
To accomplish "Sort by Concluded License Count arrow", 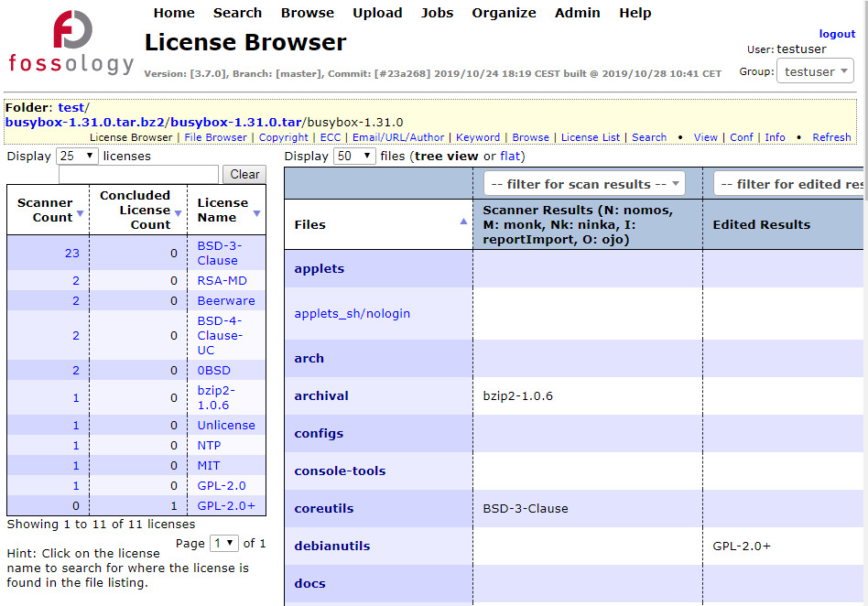I will [x=179, y=213].
